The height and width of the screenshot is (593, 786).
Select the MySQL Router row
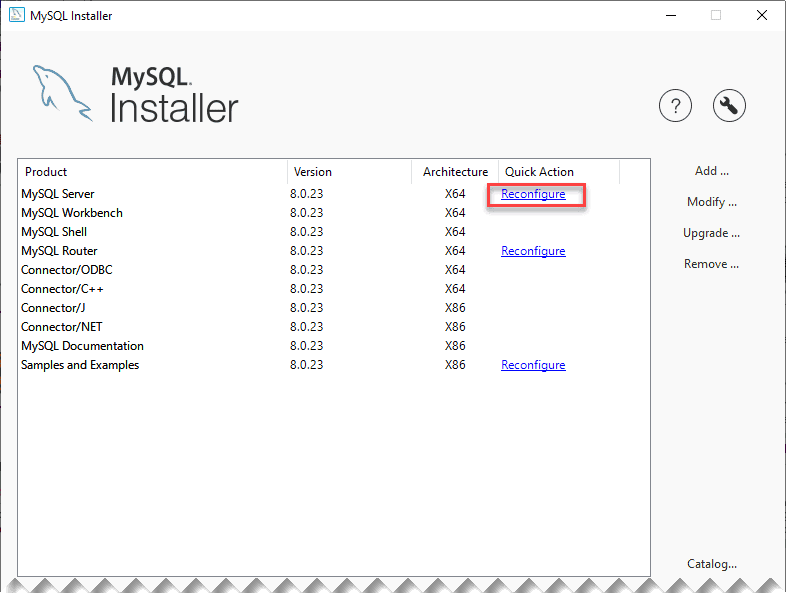pos(334,251)
